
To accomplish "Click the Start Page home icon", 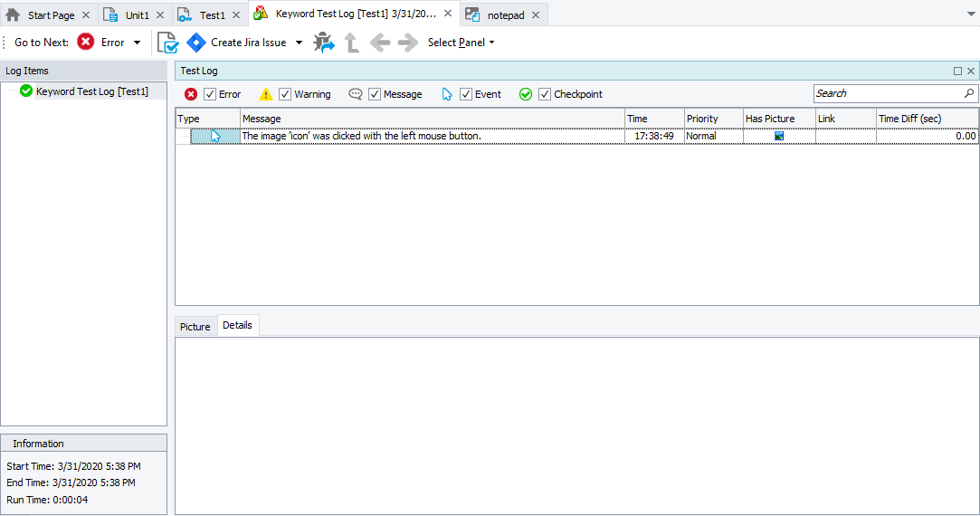I will click(x=13, y=14).
